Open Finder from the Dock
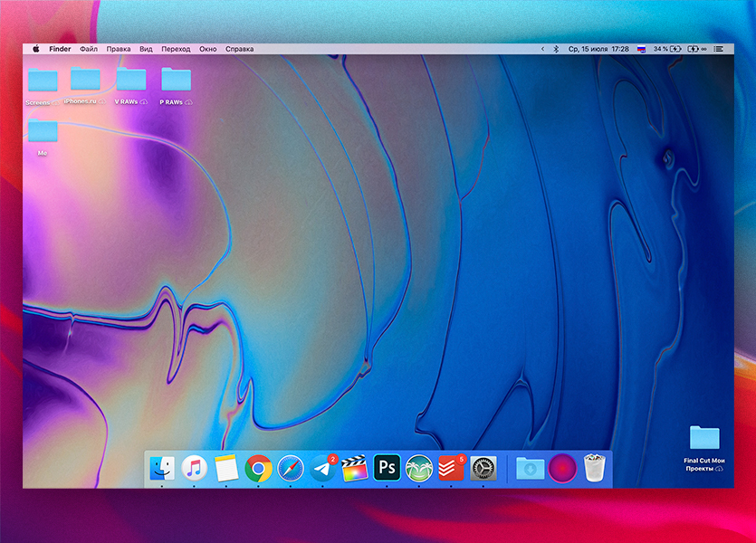Image resolution: width=756 pixels, height=543 pixels. [x=163, y=468]
